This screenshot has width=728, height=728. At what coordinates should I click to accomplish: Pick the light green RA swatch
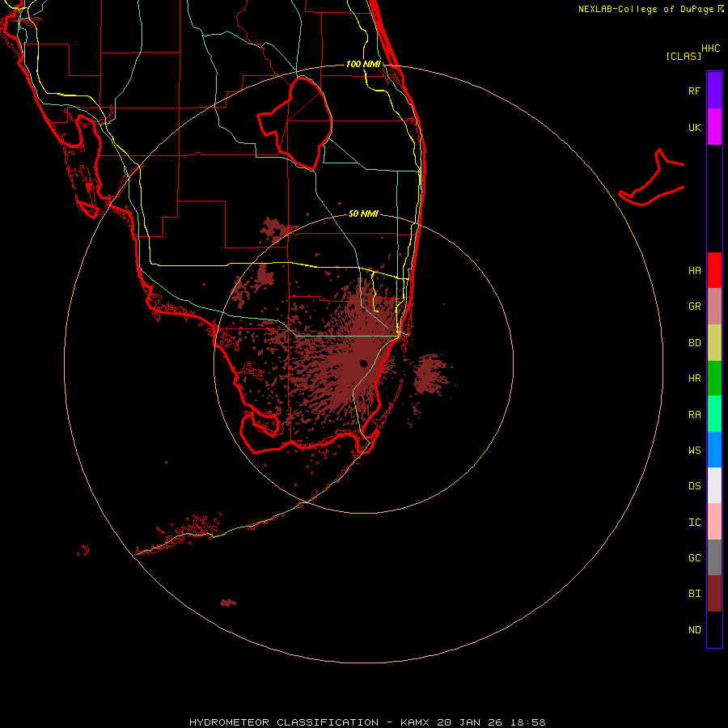point(714,414)
